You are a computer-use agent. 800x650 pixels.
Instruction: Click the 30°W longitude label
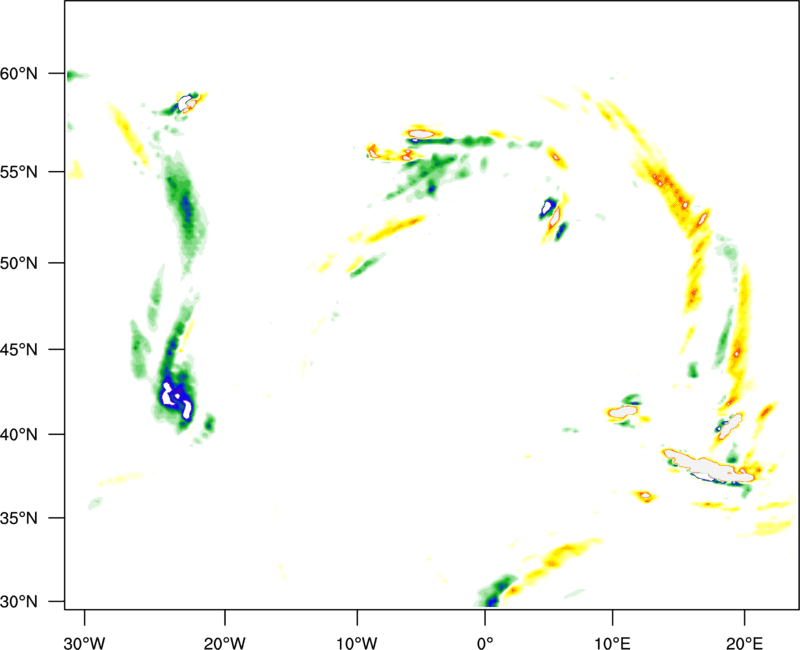pos(85,643)
